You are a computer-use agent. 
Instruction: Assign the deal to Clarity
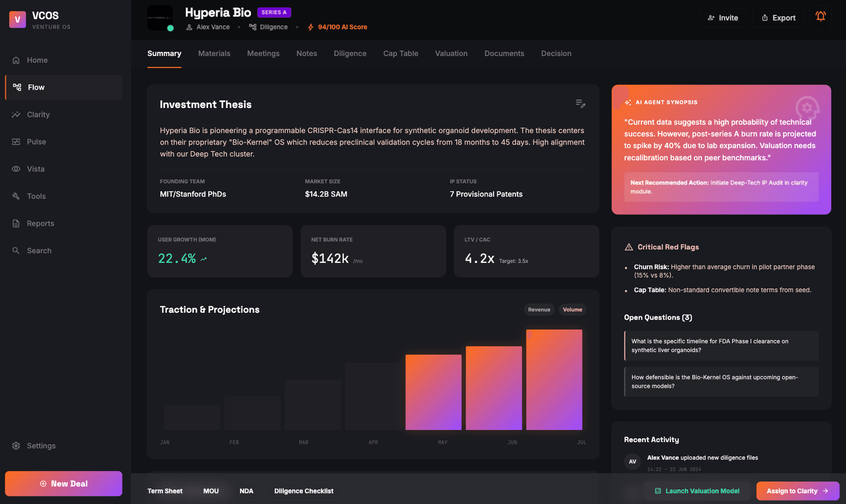pos(798,491)
